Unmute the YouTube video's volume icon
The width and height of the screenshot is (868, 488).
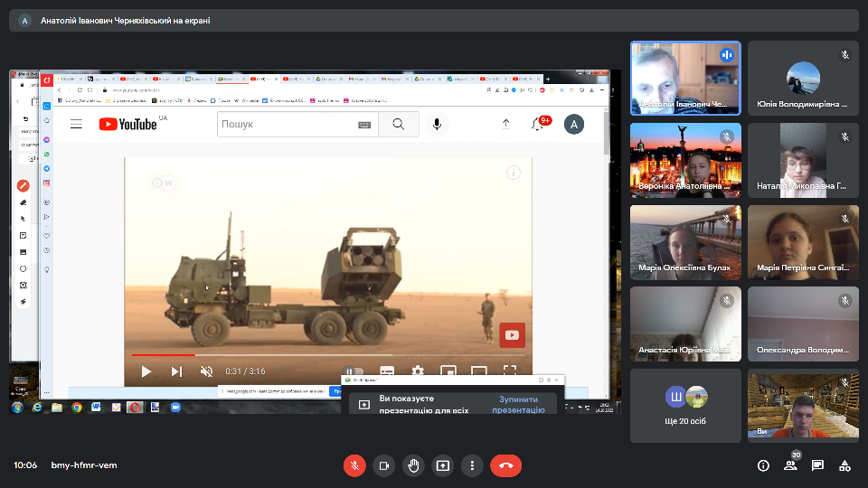click(205, 371)
